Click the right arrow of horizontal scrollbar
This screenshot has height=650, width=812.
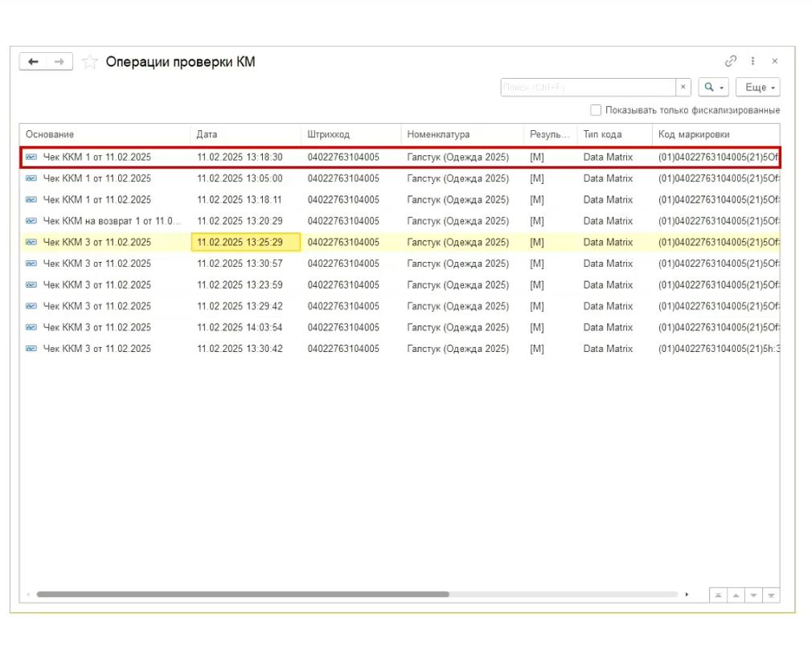(x=687, y=595)
